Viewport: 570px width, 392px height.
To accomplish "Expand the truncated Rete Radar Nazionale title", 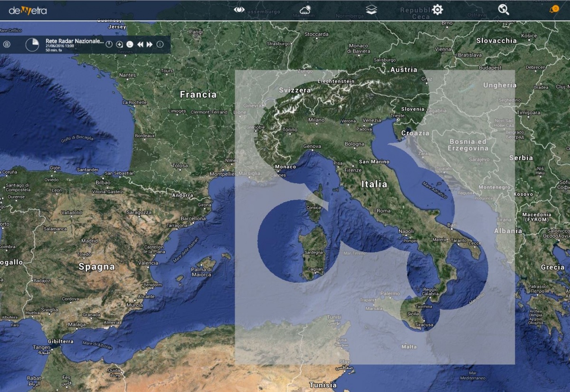I will 74,41.
